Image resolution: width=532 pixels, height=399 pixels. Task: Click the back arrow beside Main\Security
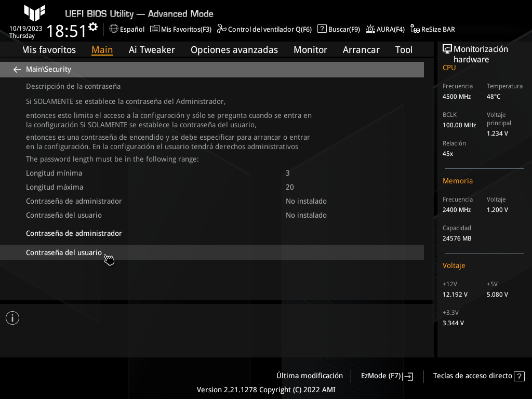[17, 69]
